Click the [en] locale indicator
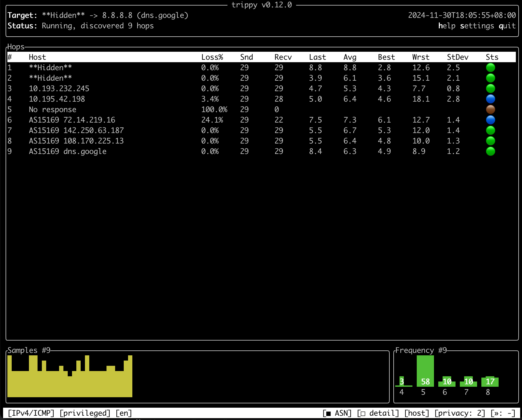This screenshot has width=522, height=420. (124, 413)
